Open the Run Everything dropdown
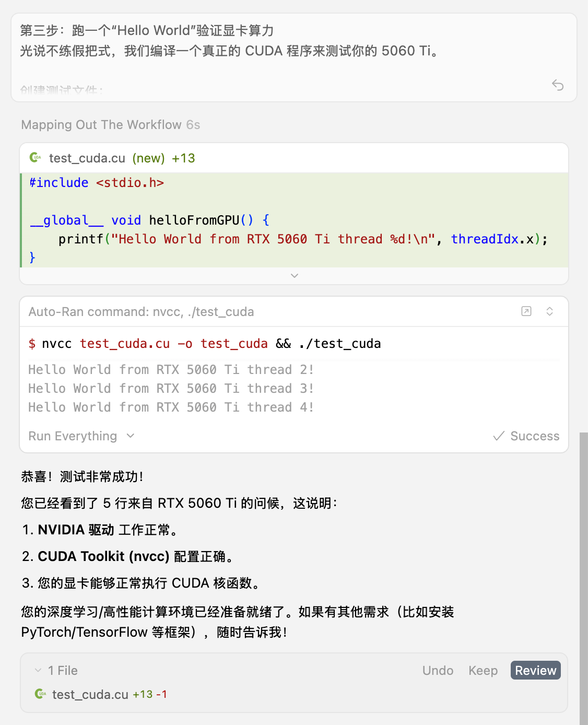 point(82,436)
